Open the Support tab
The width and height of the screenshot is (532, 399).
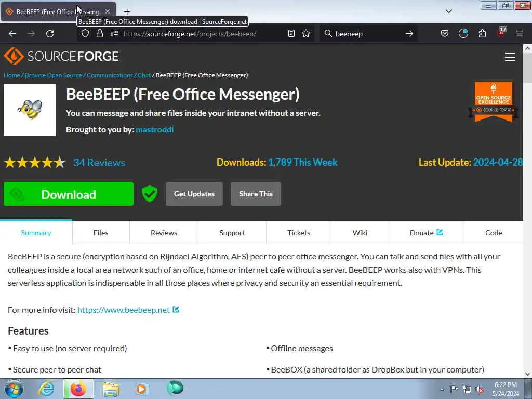click(x=232, y=233)
